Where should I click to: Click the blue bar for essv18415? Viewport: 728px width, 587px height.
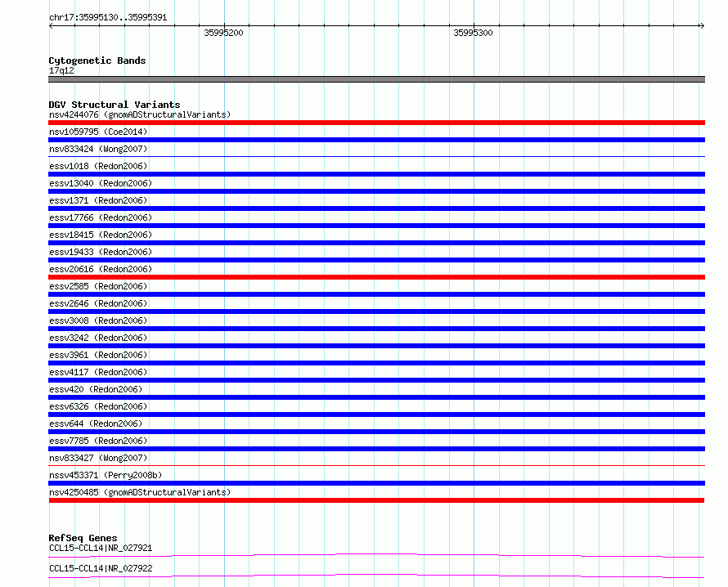tap(376, 243)
